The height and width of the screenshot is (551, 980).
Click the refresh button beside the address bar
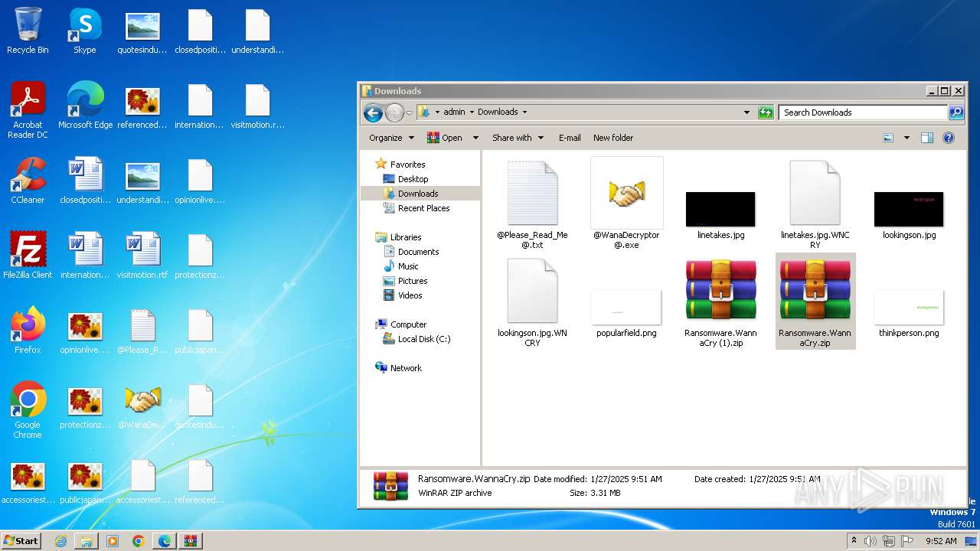[766, 112]
